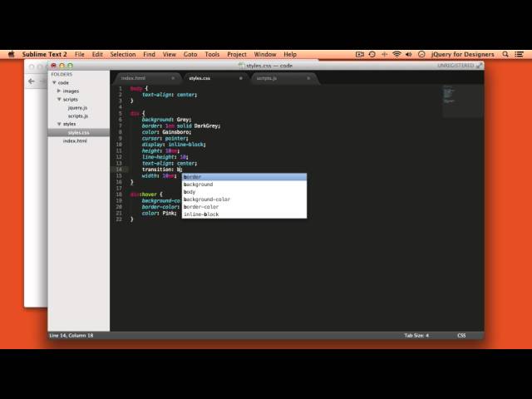Place cursor on text-align: center line 2
This screenshot has height=399, width=532.
coord(170,95)
